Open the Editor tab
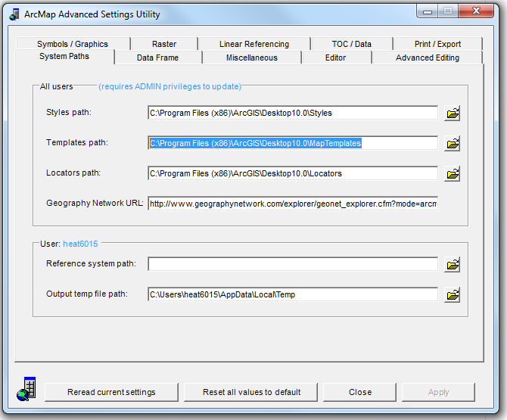Viewport: 507px width, 420px height. 335,58
